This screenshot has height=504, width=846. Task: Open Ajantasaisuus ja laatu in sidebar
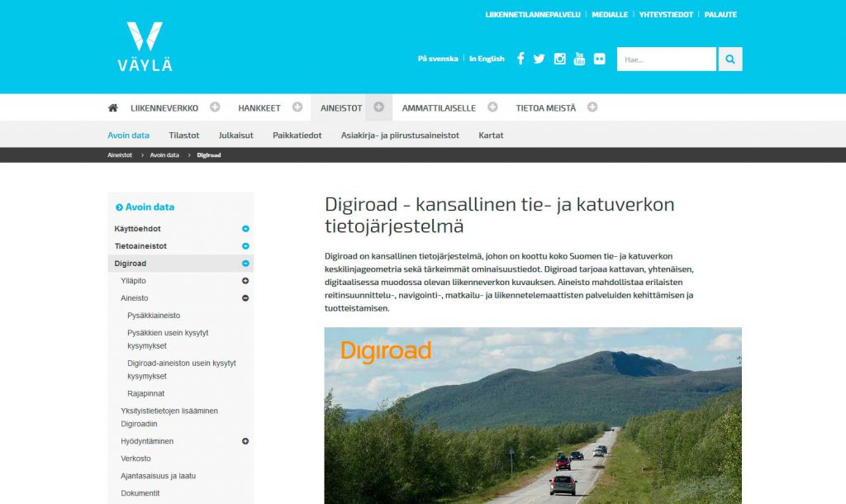pos(158,476)
